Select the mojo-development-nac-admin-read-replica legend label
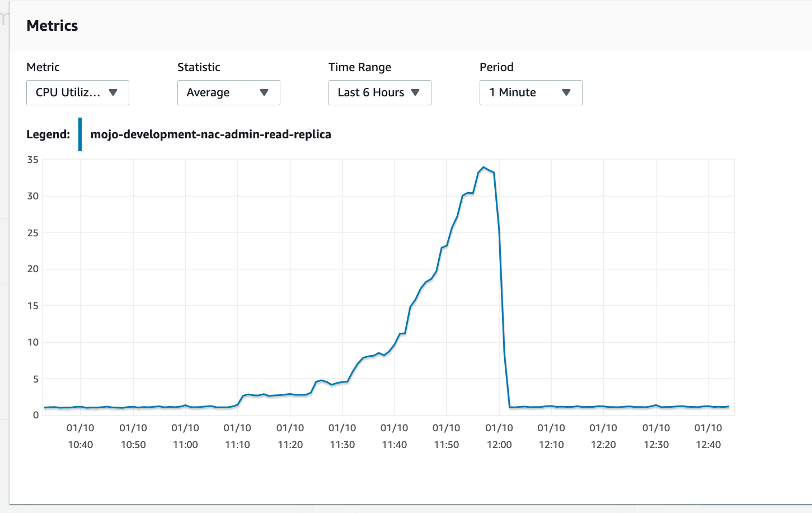 [210, 134]
